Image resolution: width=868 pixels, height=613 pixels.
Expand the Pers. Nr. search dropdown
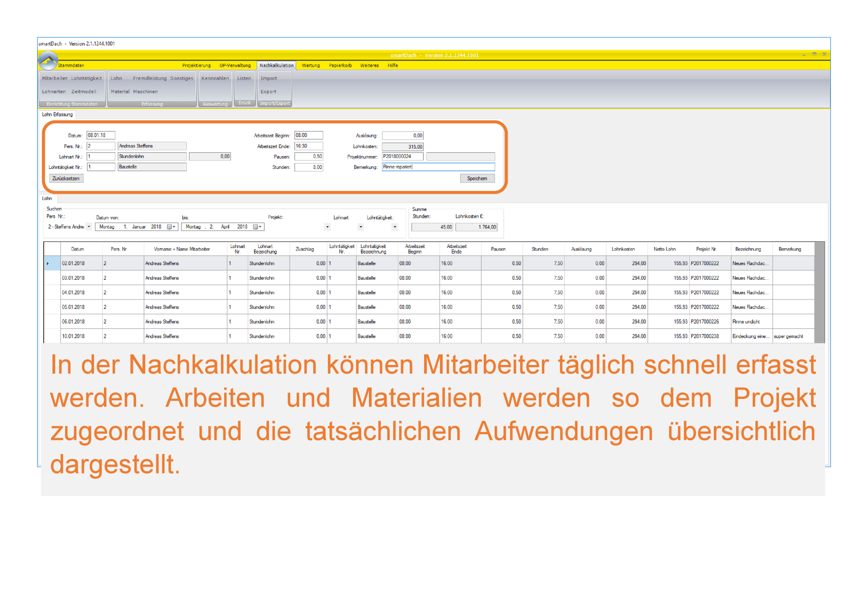click(x=89, y=227)
